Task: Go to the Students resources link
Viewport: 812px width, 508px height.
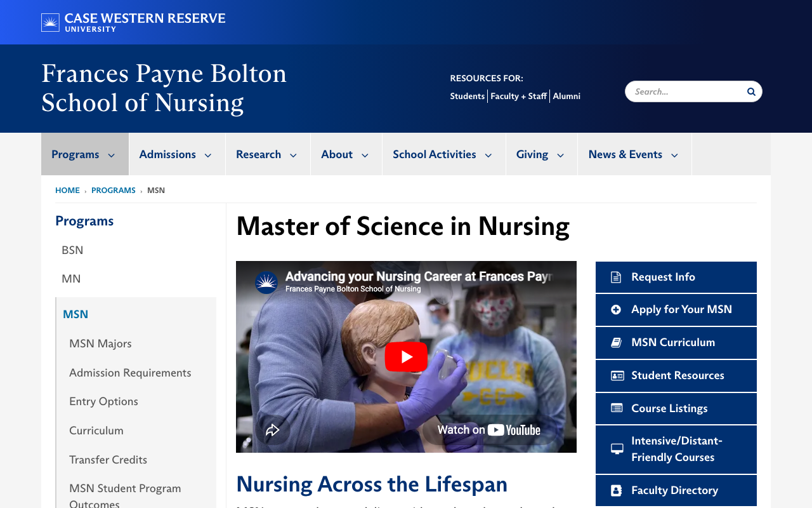Action: point(468,96)
